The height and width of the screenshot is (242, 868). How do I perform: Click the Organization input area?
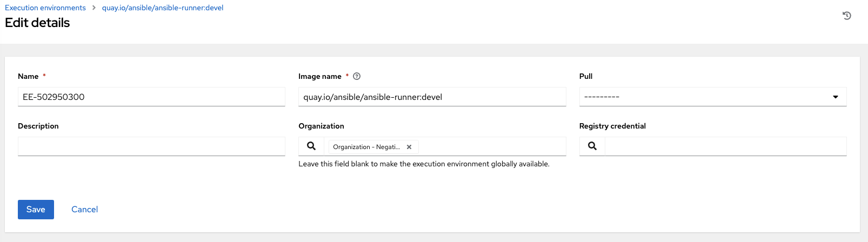point(492,146)
